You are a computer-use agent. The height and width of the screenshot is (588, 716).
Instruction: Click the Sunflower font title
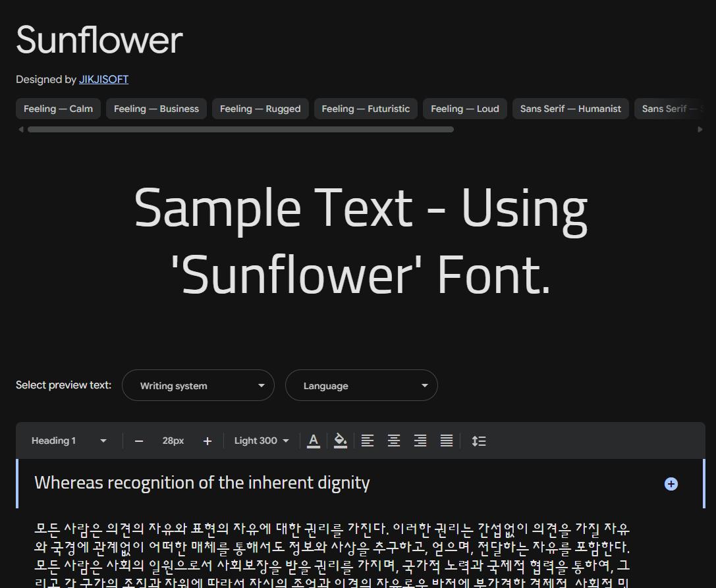(99, 40)
